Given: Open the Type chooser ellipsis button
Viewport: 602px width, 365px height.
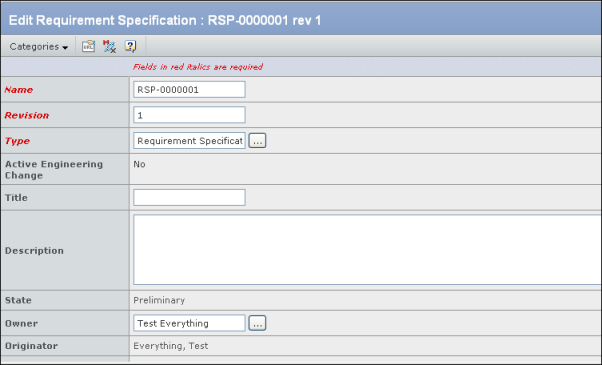Looking at the screenshot, I should 257,141.
